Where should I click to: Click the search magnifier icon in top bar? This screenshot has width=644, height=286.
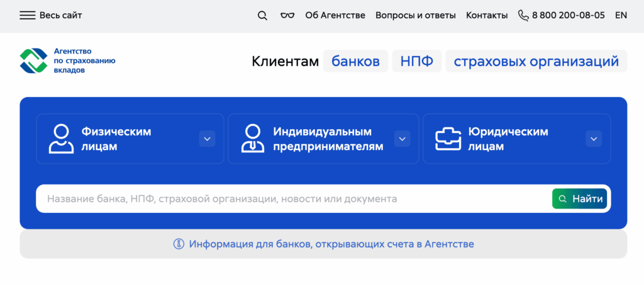[x=262, y=16]
